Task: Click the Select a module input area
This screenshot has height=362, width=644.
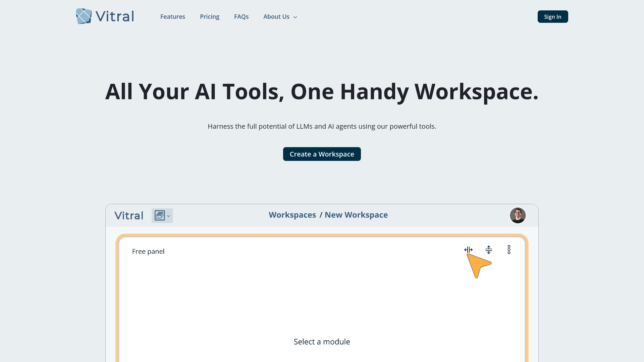Action: point(322,341)
